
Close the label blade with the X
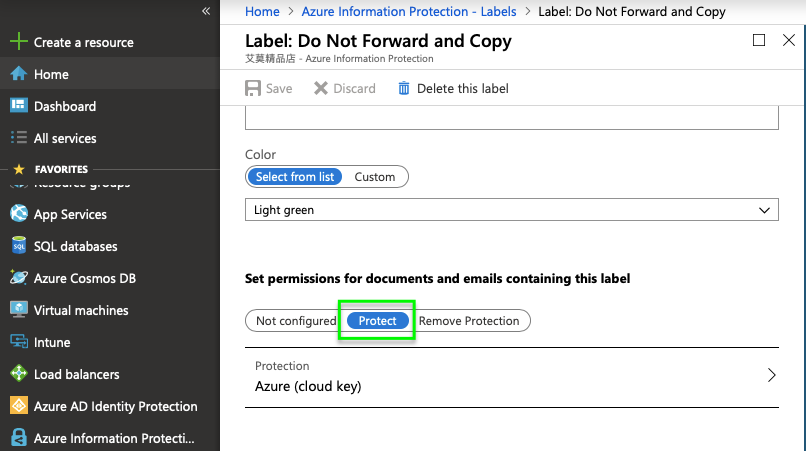(x=789, y=40)
